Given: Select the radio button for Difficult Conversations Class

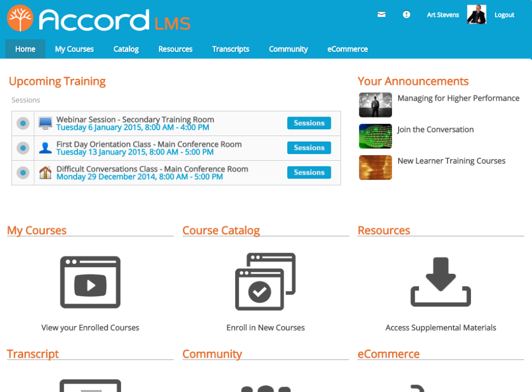Looking at the screenshot, I should click(22, 172).
